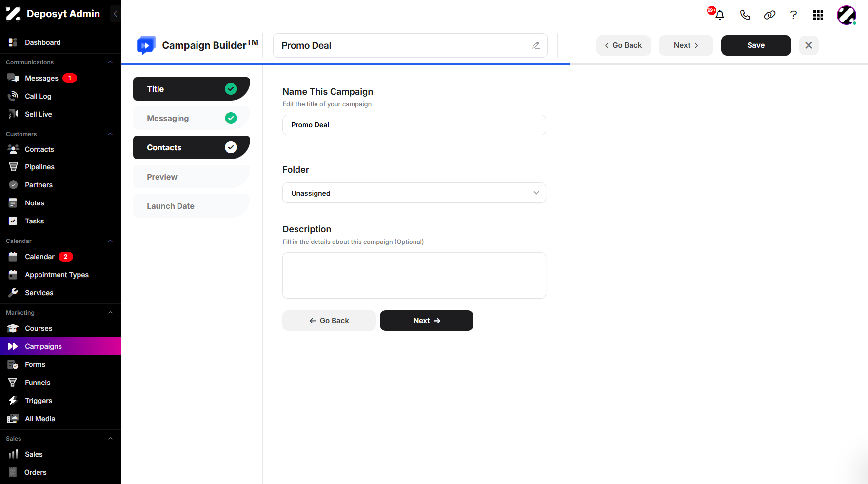Collapse the Customers section
The height and width of the screenshot is (484, 868).
(110, 134)
